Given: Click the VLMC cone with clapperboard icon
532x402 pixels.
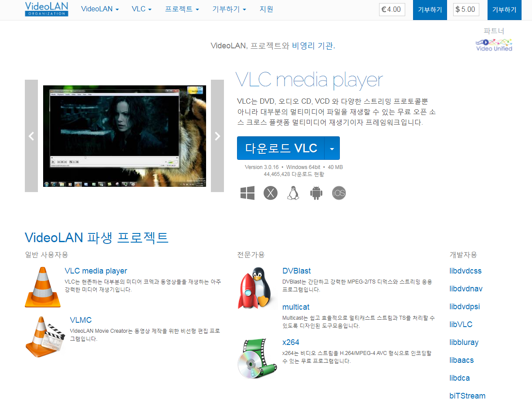Looking at the screenshot, I should click(45, 337).
